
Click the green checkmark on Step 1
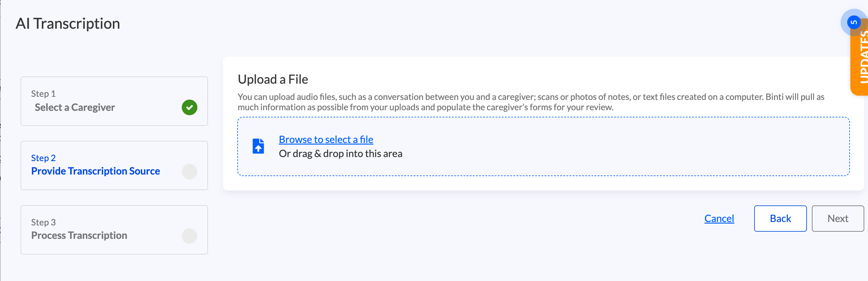coord(189,107)
